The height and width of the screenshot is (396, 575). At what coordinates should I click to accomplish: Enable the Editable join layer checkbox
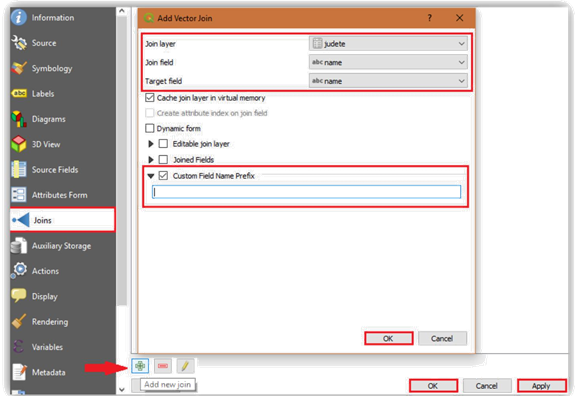point(163,144)
